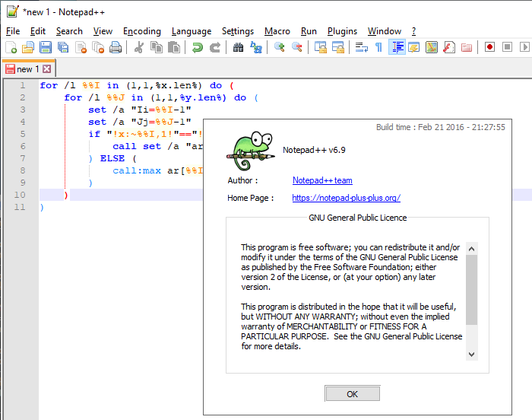Click the Copy icon in the toolbar
The height and width of the screenshot is (420, 532).
point(157,47)
